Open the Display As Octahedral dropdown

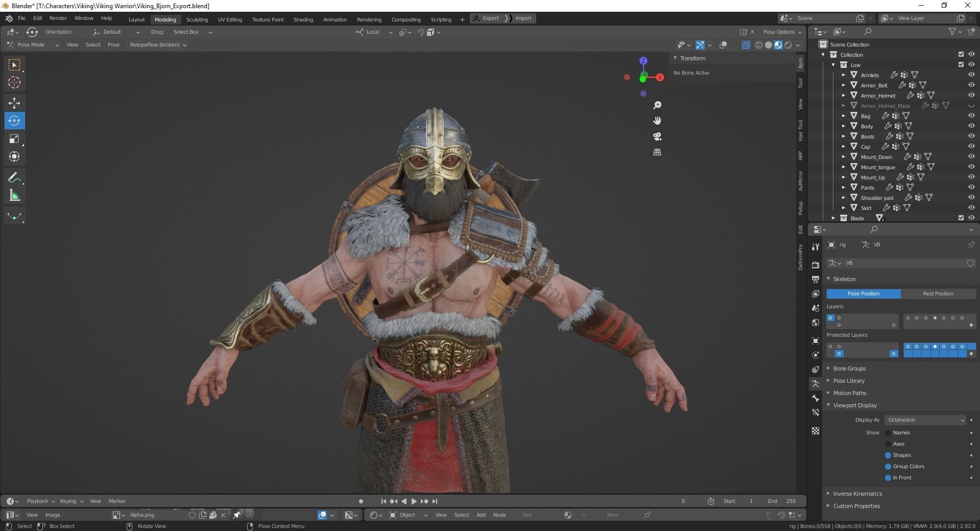(x=925, y=420)
